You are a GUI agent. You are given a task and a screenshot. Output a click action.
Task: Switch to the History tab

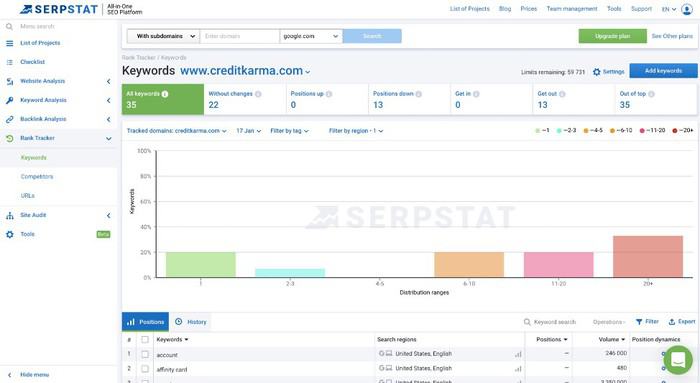pos(191,322)
